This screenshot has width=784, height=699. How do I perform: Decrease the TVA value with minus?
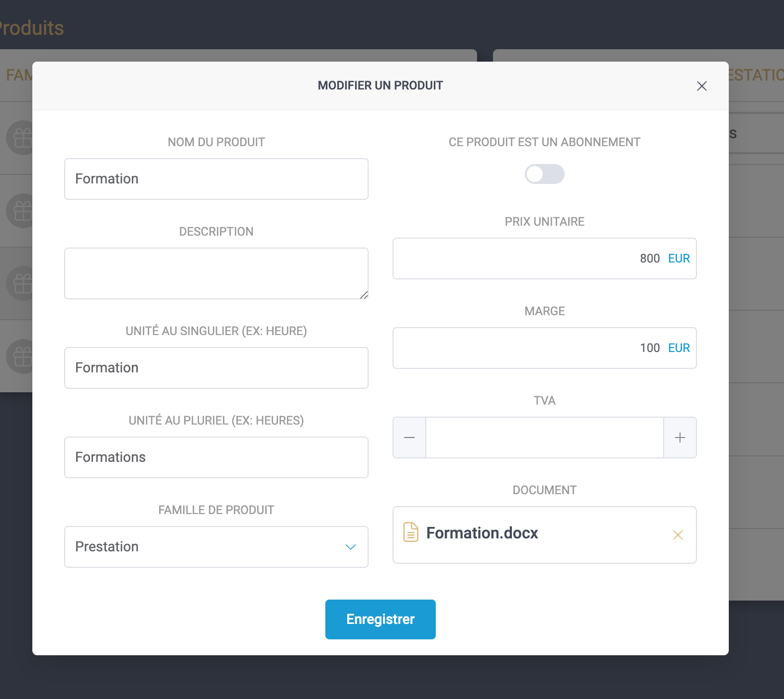pos(409,437)
